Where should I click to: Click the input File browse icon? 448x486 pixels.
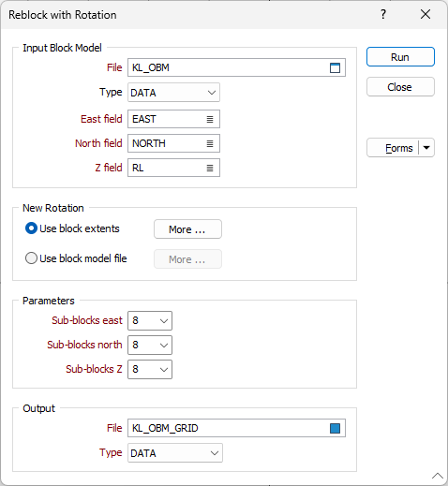click(x=335, y=67)
